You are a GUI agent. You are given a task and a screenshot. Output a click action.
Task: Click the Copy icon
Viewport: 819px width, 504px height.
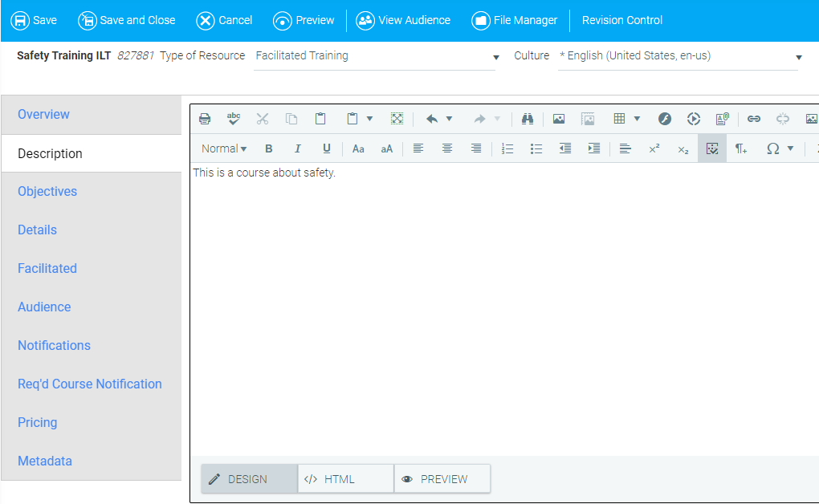point(291,119)
